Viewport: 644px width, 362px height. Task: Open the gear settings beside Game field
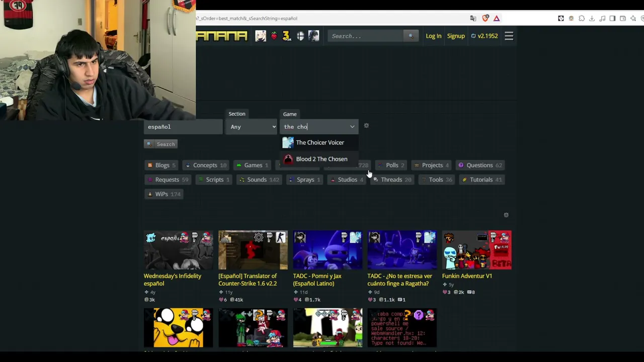click(x=366, y=126)
